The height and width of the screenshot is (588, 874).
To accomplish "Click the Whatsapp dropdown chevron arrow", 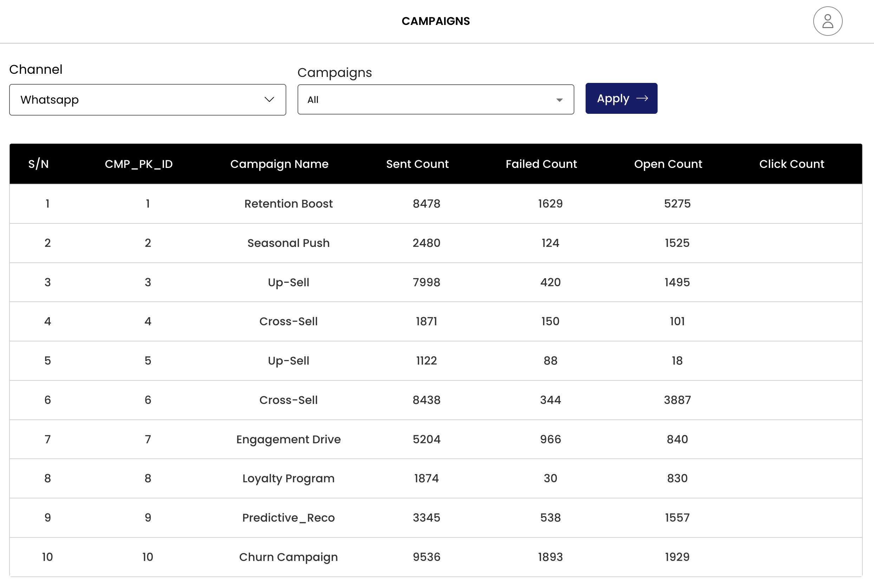I will (269, 99).
